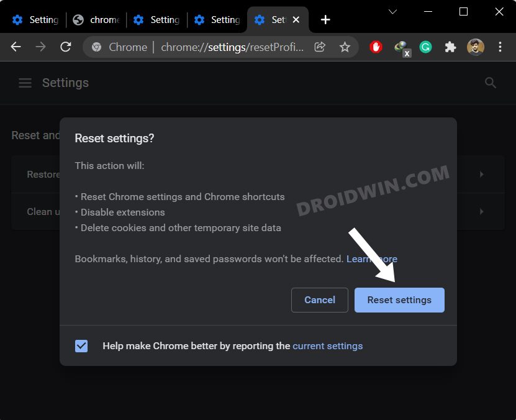Image resolution: width=516 pixels, height=420 pixels.
Task: Select the first Settings tab
Action: pyautogui.click(x=35, y=19)
